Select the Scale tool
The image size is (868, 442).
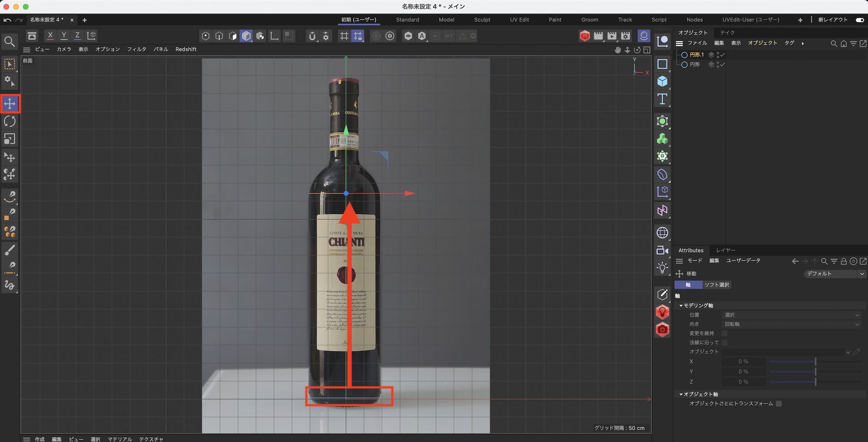pos(10,139)
